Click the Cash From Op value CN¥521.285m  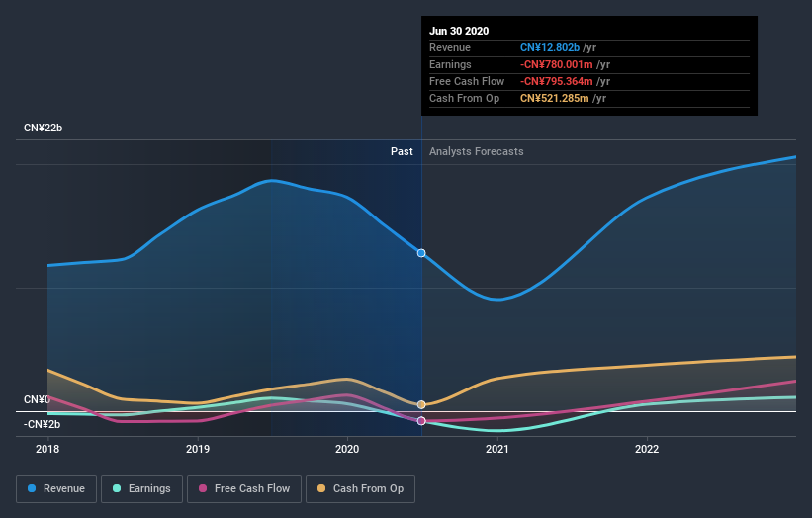click(x=555, y=98)
